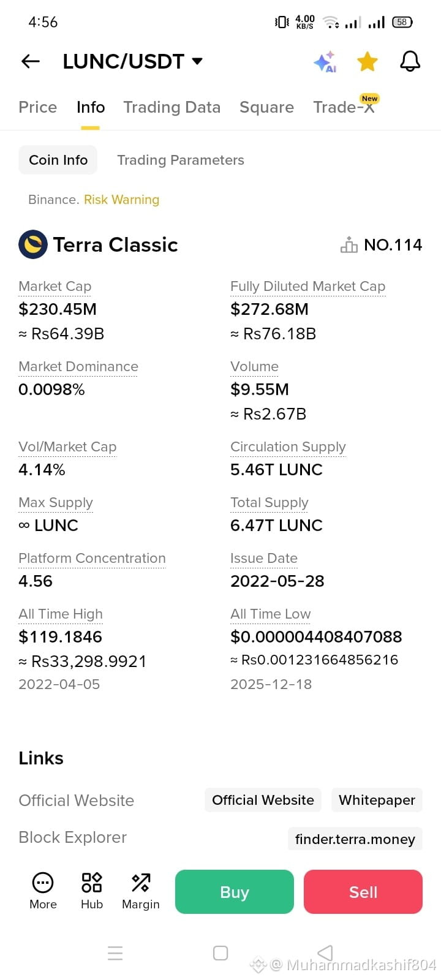Open the Trade-X tab
Viewport: 441px width, 980px height.
344,107
